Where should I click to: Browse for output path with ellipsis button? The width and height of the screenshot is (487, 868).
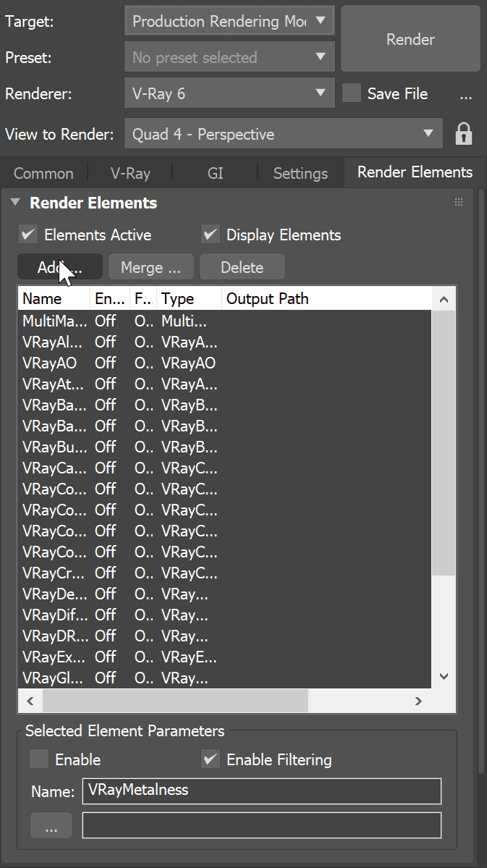(x=51, y=825)
